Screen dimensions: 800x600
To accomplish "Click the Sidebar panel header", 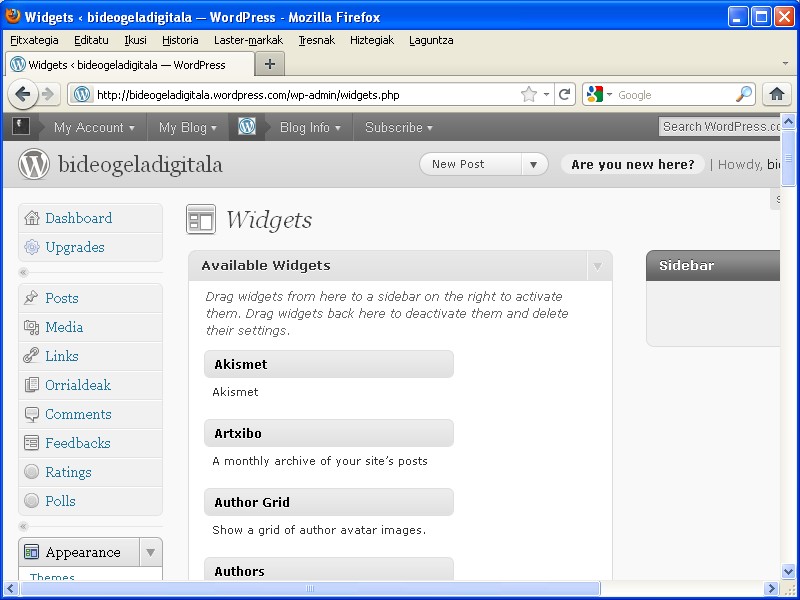I will (713, 265).
